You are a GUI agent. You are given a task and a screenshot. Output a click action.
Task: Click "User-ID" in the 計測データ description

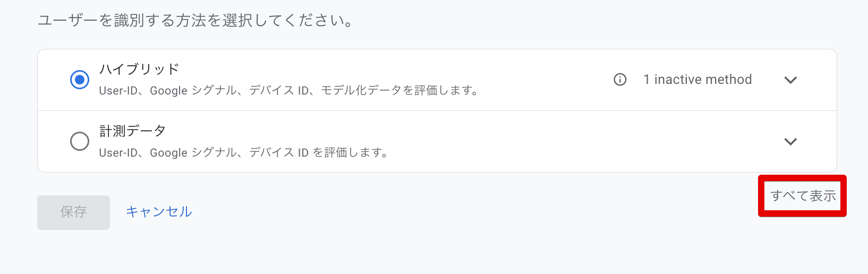click(118, 153)
